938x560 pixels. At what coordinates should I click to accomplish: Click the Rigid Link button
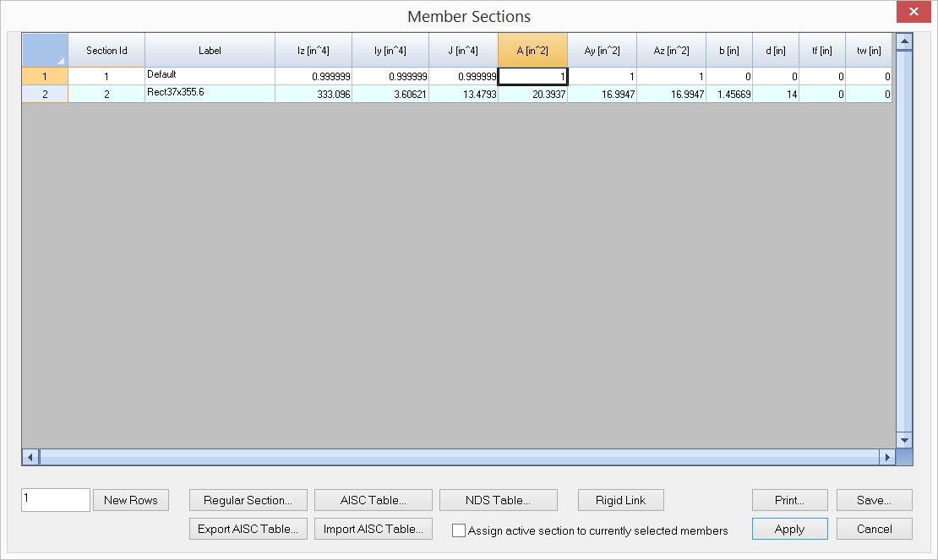(x=620, y=500)
